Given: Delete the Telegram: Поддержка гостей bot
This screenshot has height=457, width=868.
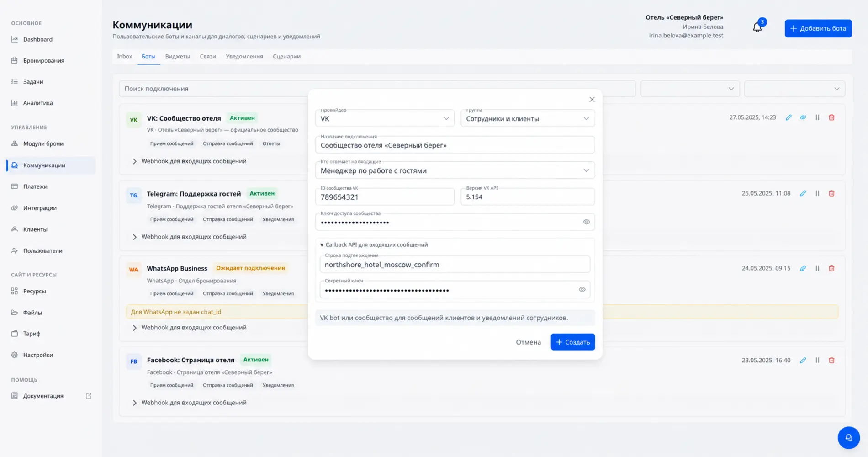Looking at the screenshot, I should 831,193.
